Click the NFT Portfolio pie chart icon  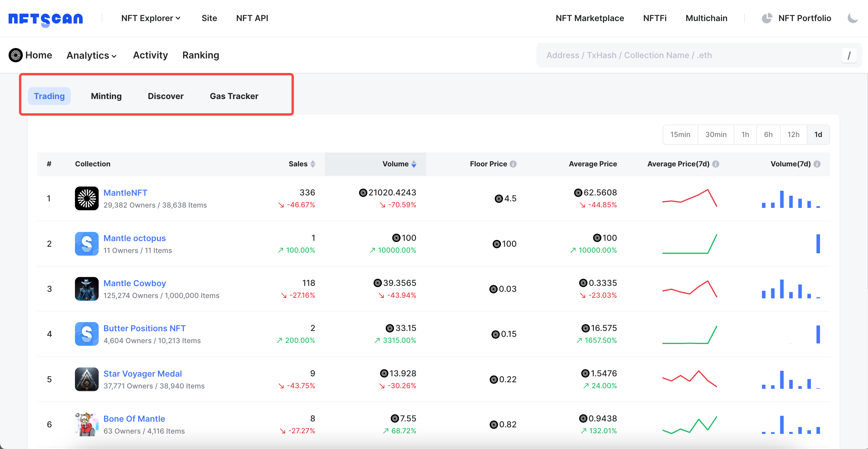click(767, 18)
